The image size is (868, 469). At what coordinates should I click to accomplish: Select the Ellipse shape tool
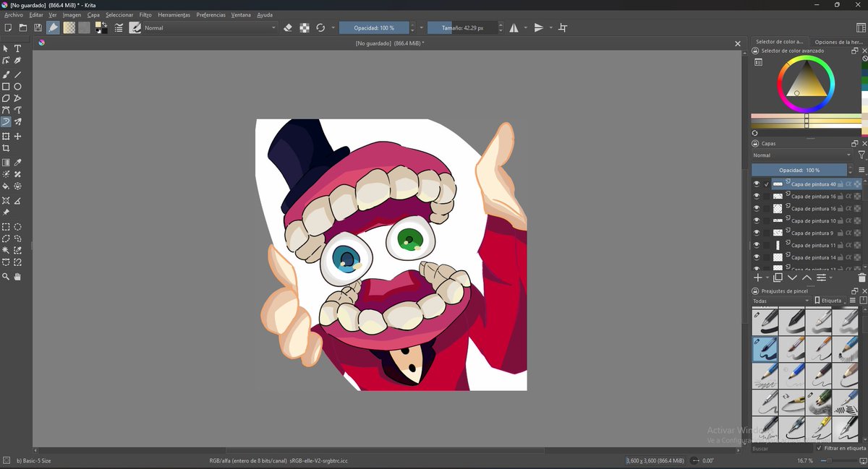18,86
